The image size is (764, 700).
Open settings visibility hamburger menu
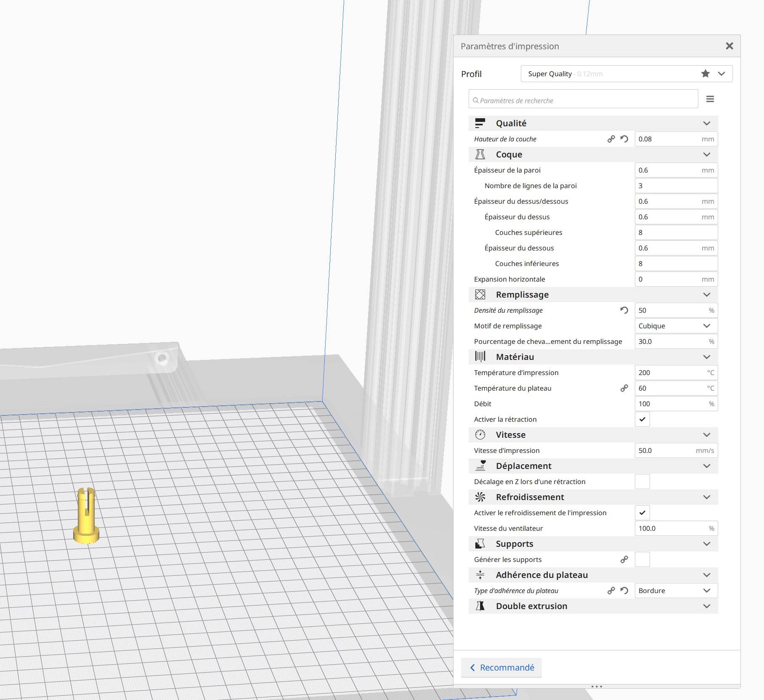[x=710, y=99]
